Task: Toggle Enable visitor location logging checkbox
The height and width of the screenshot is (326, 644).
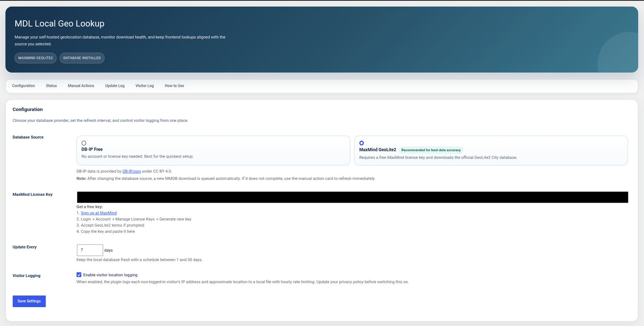Action: pyautogui.click(x=79, y=275)
